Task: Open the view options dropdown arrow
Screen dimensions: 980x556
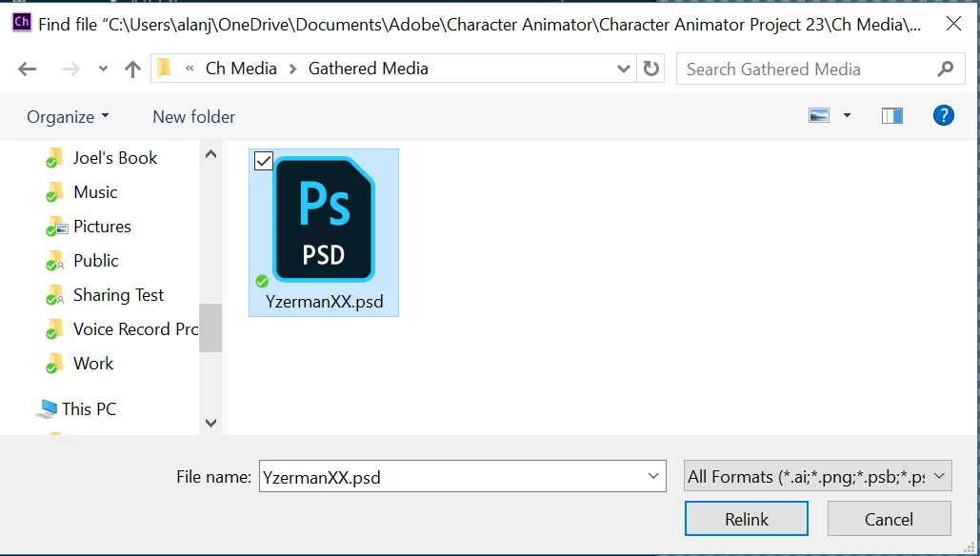Action: click(x=847, y=115)
